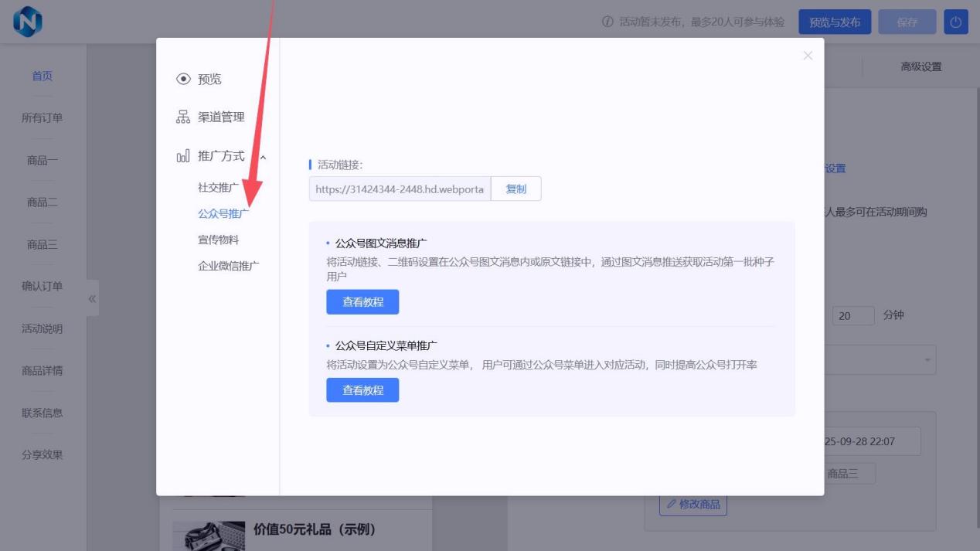
Task: Click the 预览与发布 button
Action: 834,22
